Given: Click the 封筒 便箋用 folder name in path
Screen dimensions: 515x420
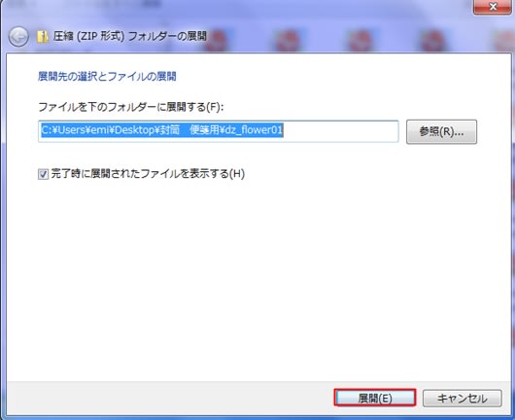Looking at the screenshot, I should (x=189, y=130).
